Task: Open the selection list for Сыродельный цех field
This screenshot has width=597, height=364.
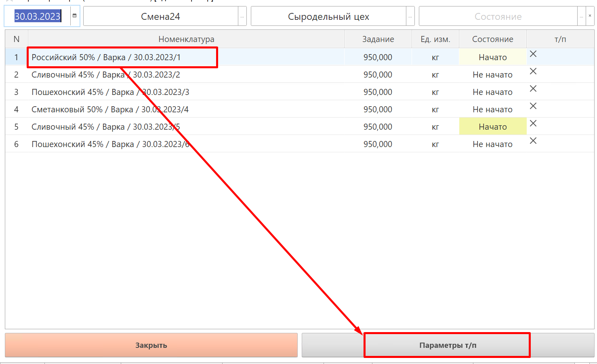Action: point(410,16)
